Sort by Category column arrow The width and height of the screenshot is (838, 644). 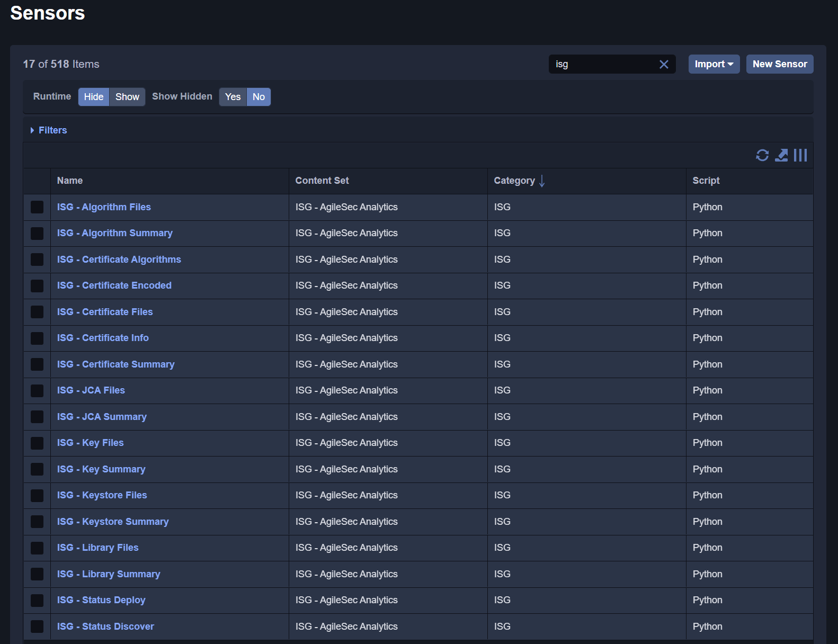[542, 181]
